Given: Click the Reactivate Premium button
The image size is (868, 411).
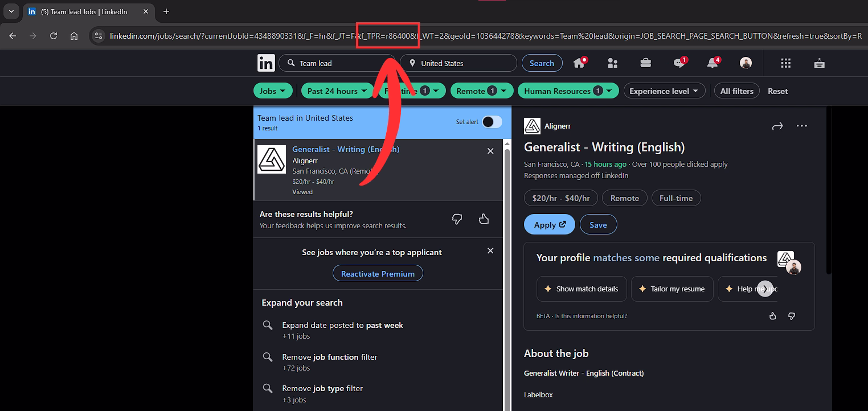Looking at the screenshot, I should 378,273.
